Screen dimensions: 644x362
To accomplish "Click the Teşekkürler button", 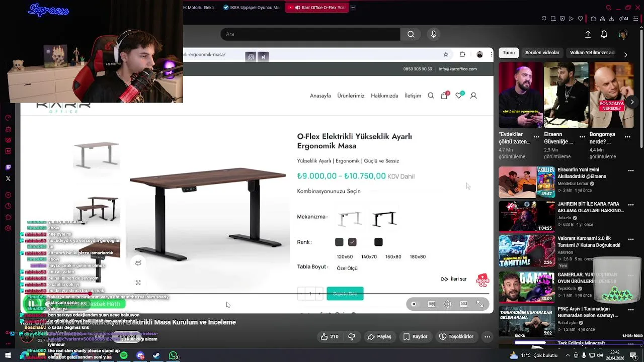I will pyautogui.click(x=456, y=336).
